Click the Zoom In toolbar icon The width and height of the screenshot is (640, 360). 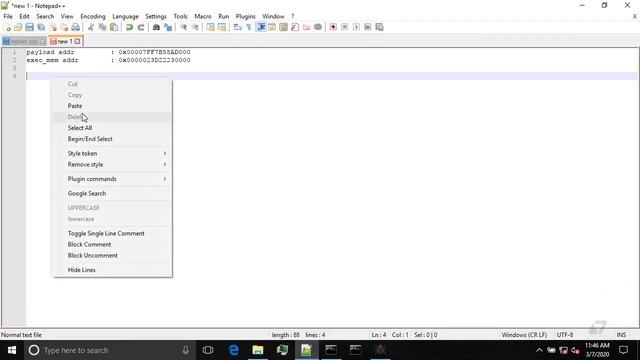[x=183, y=27]
